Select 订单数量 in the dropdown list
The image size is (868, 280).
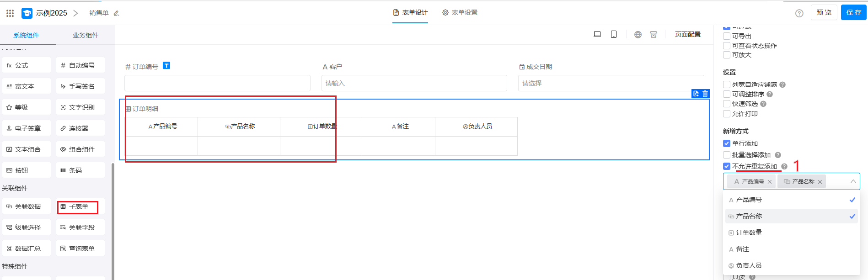(749, 232)
